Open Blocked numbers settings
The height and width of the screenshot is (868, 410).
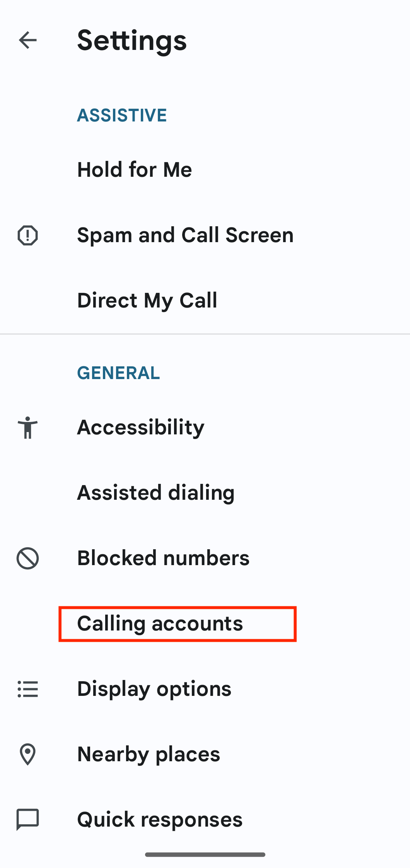tap(163, 558)
